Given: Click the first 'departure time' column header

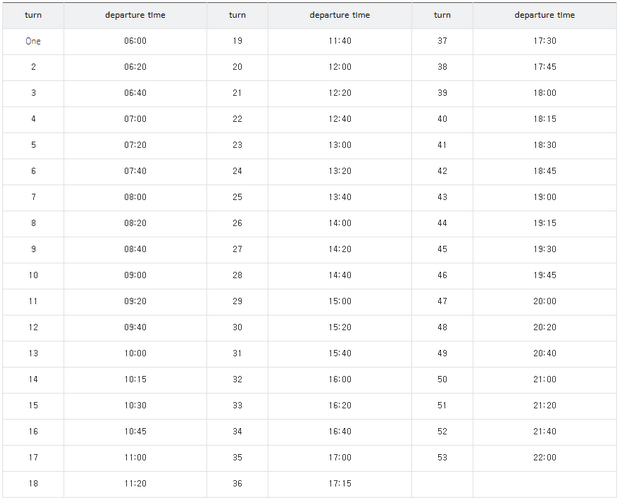Looking at the screenshot, I should pos(135,15).
